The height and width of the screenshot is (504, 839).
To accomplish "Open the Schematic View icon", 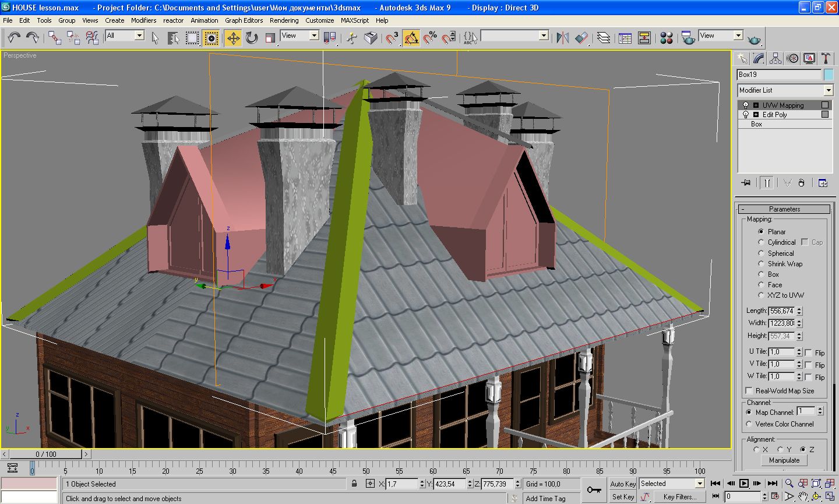I will [644, 38].
